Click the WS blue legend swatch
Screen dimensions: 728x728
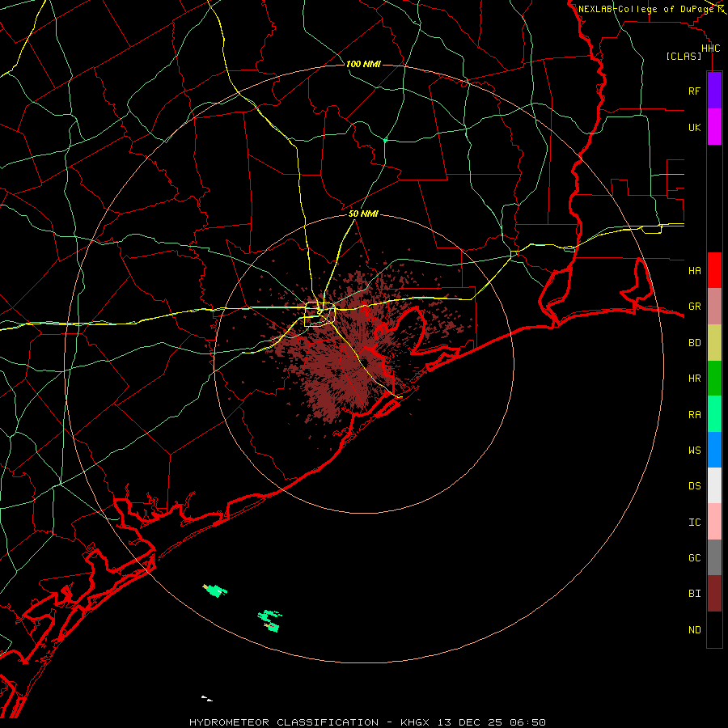pyautogui.click(x=714, y=450)
